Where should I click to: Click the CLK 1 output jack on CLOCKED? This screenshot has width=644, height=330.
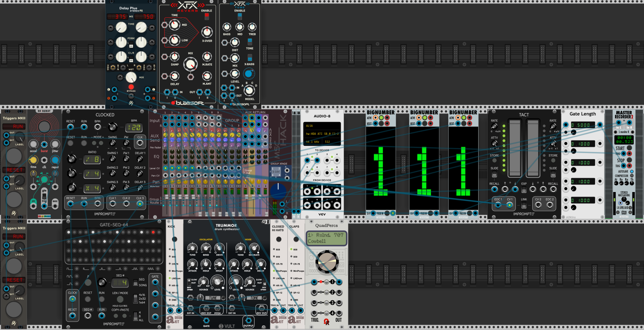[112, 203]
